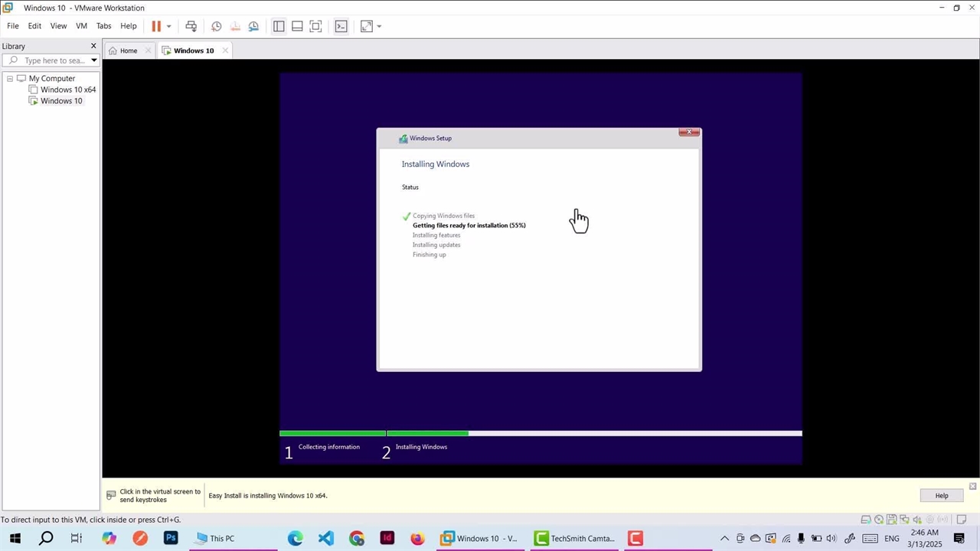Click the Send Ctrl+Alt+Del toolbar icon
Screen dimensions: 980x551
[x=191, y=26]
